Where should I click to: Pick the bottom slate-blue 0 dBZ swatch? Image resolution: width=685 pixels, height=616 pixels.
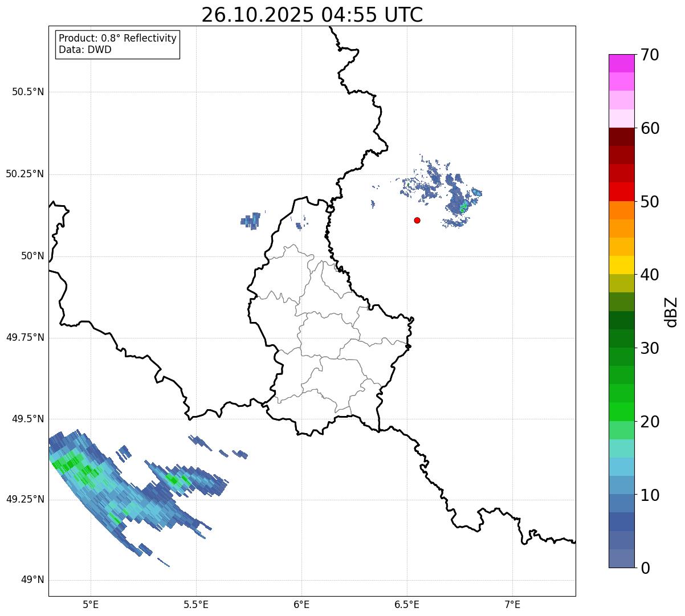tap(621, 558)
